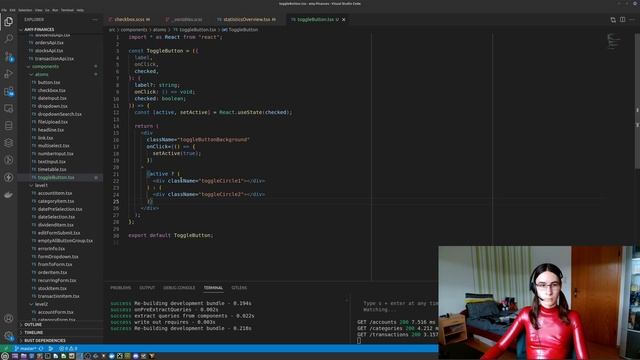Open the Extensions view
640x360 pixels.
[x=9, y=91]
